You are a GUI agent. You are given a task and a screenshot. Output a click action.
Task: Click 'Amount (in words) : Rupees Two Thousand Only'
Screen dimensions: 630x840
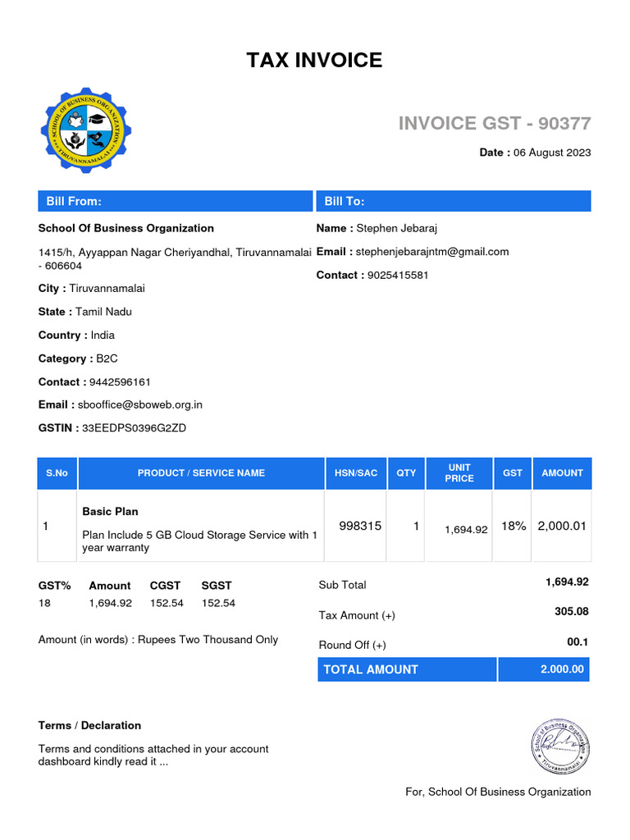(x=158, y=640)
